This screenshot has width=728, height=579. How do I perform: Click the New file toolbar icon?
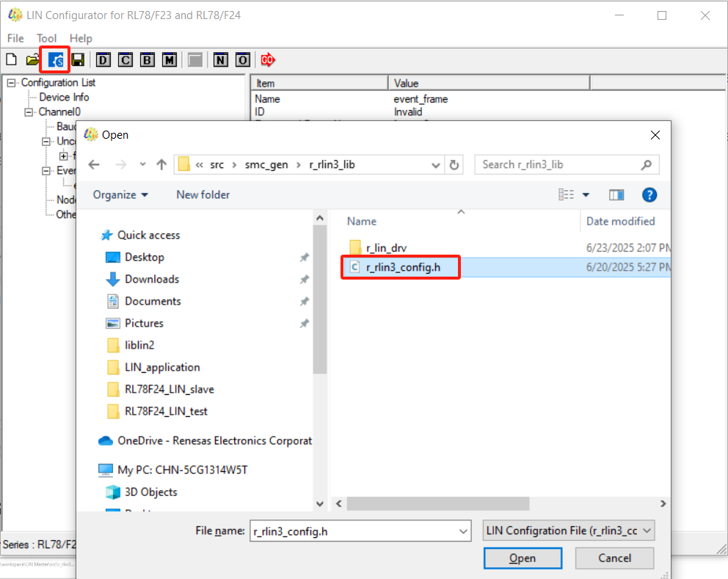tap(11, 60)
